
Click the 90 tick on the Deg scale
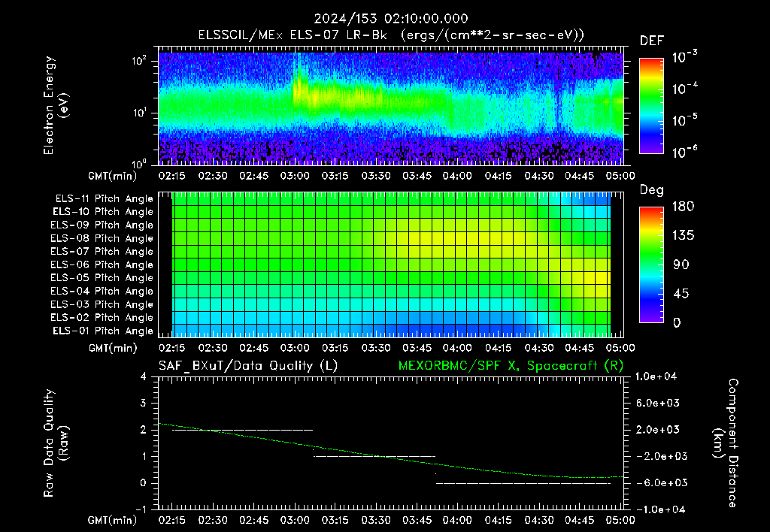pyautogui.click(x=681, y=264)
